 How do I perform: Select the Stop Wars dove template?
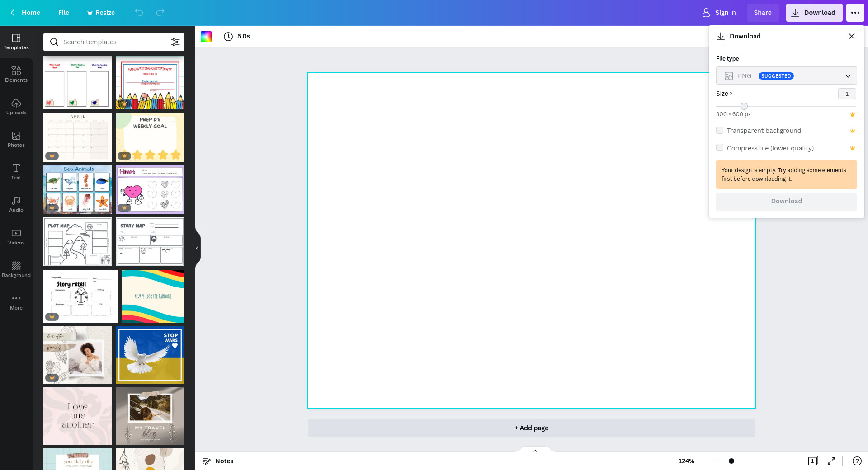(150, 355)
